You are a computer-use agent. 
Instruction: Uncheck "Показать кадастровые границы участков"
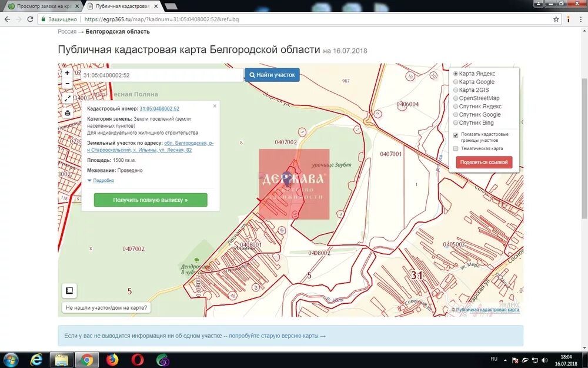(455, 134)
